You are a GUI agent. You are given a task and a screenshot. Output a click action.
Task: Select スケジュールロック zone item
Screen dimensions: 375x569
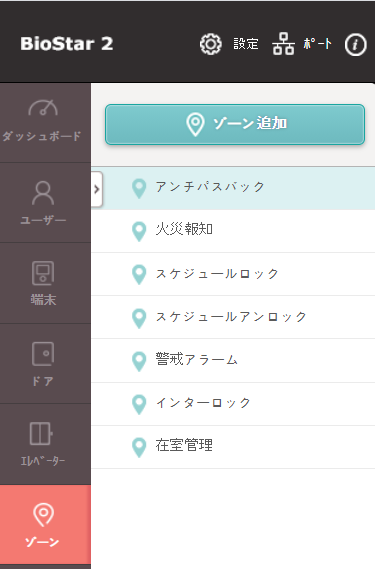coord(233,274)
